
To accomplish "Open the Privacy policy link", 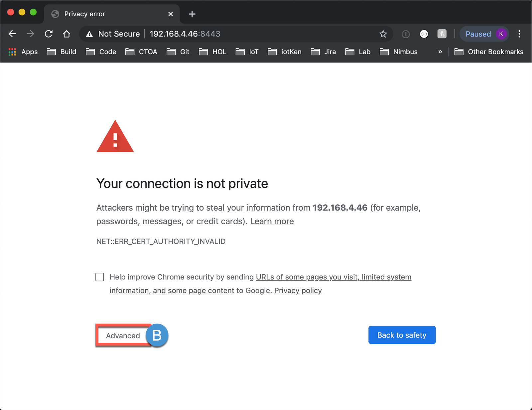I will tap(298, 291).
